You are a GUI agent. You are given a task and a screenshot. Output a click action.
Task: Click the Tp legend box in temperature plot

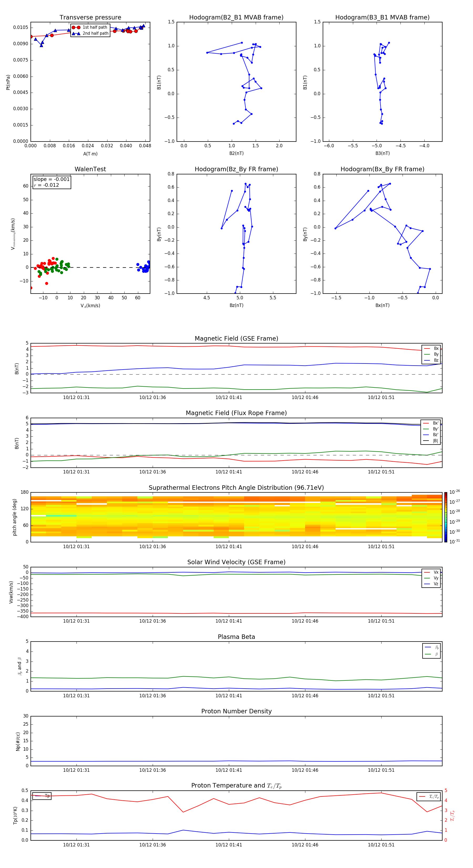click(42, 796)
